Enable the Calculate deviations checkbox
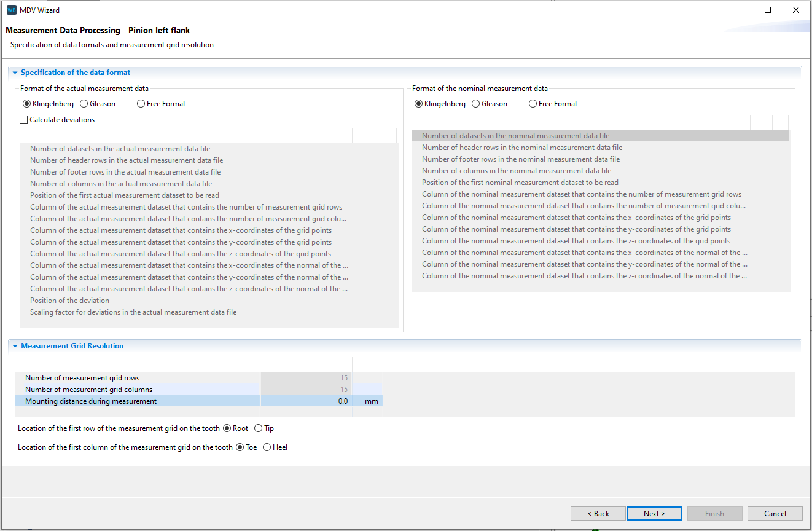This screenshot has height=531, width=812. (23, 119)
